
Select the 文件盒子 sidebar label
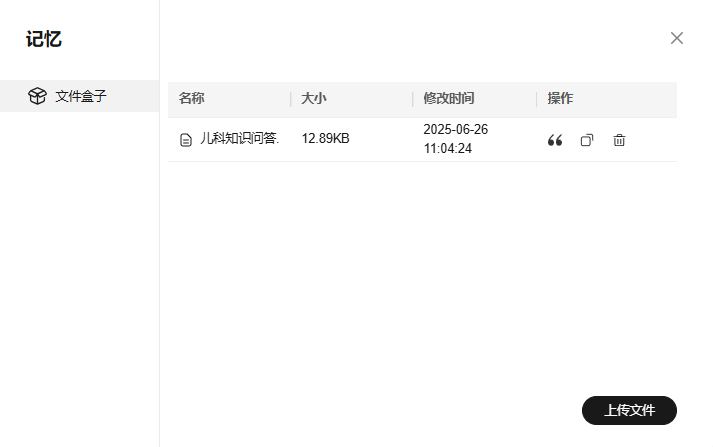click(81, 97)
